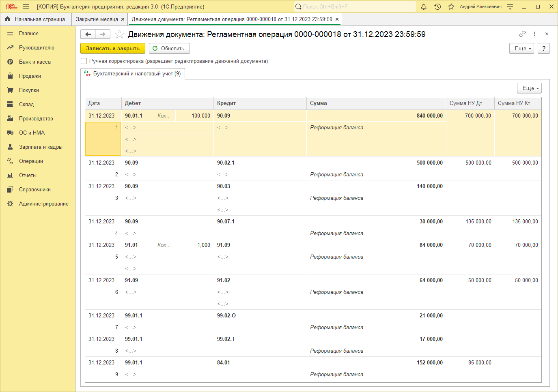Close the Движения документа tab
558x392 pixels.
tap(337, 19)
